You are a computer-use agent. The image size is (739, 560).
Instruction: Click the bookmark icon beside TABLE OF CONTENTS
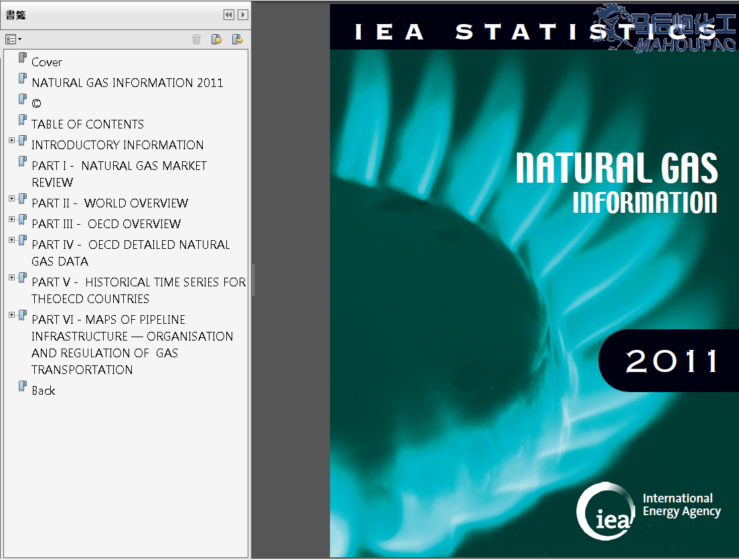pyautogui.click(x=23, y=120)
